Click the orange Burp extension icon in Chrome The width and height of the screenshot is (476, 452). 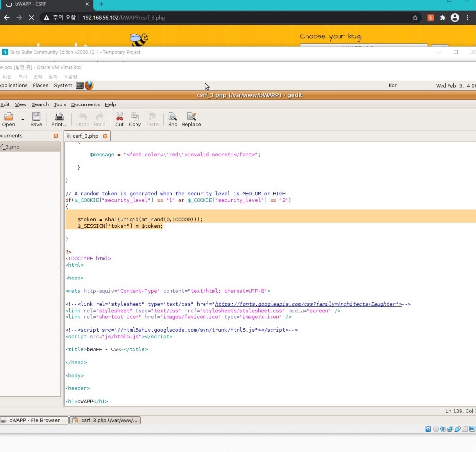431,18
